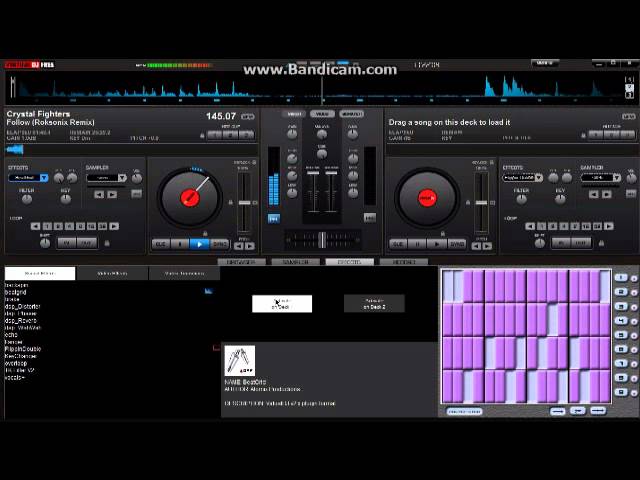The width and height of the screenshot is (640, 480).
Task: Toggle right deck headphone PFL button
Action: [x=370, y=218]
